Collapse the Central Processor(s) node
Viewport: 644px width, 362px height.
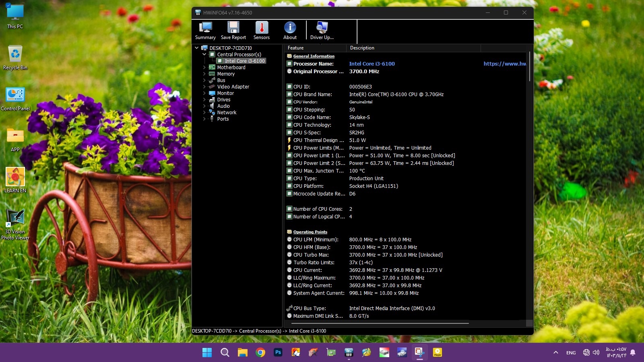[204, 54]
